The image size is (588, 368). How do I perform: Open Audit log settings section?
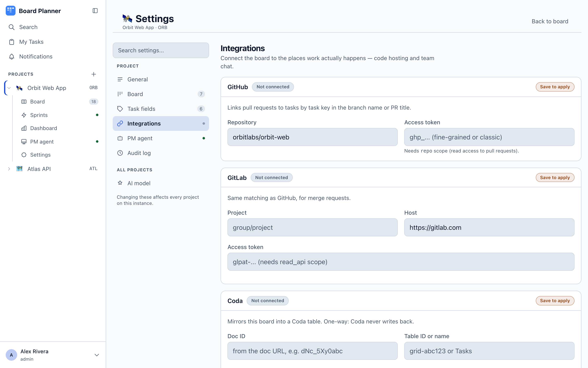click(x=161, y=153)
